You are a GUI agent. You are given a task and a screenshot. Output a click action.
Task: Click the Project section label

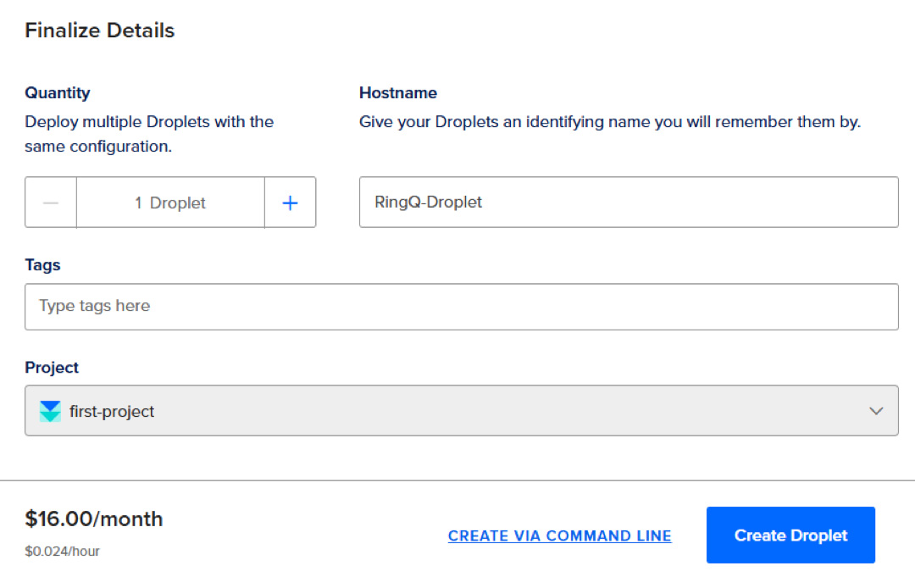click(x=52, y=367)
